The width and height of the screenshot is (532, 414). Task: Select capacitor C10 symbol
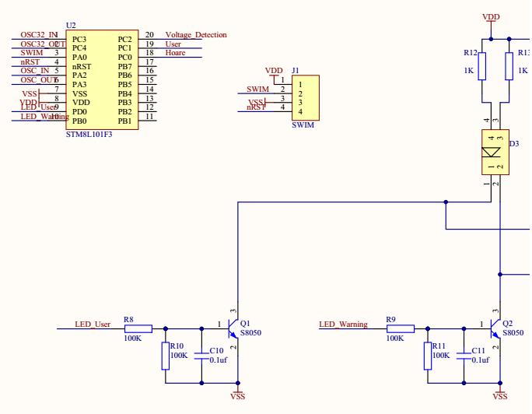point(201,356)
